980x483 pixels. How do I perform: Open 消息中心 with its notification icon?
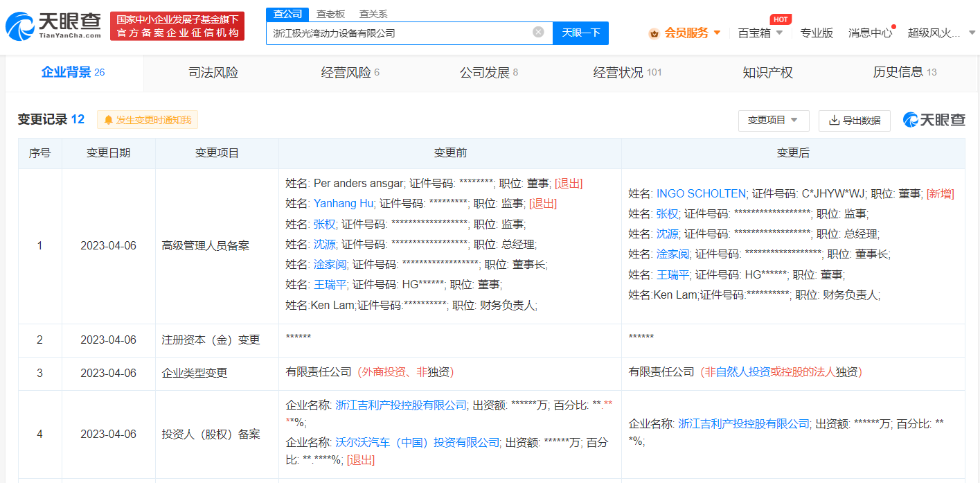coord(870,33)
